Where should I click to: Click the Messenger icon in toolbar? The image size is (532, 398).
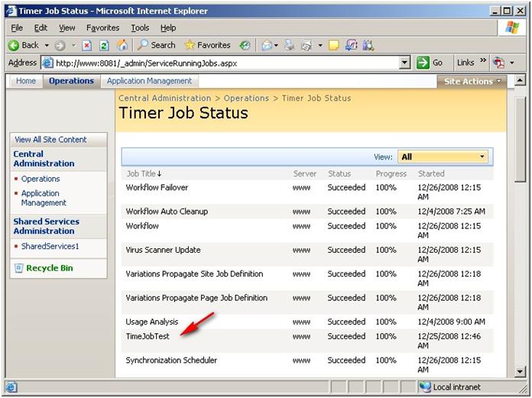[368, 45]
